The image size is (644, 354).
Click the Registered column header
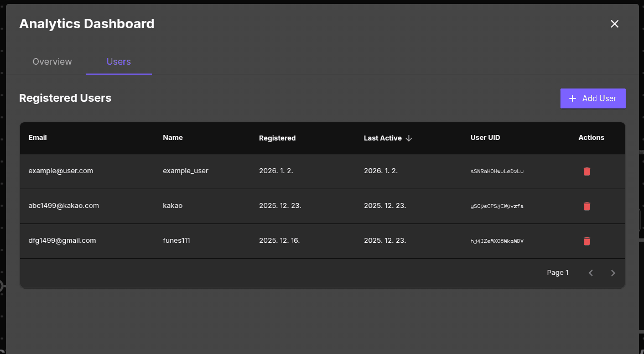(277, 138)
